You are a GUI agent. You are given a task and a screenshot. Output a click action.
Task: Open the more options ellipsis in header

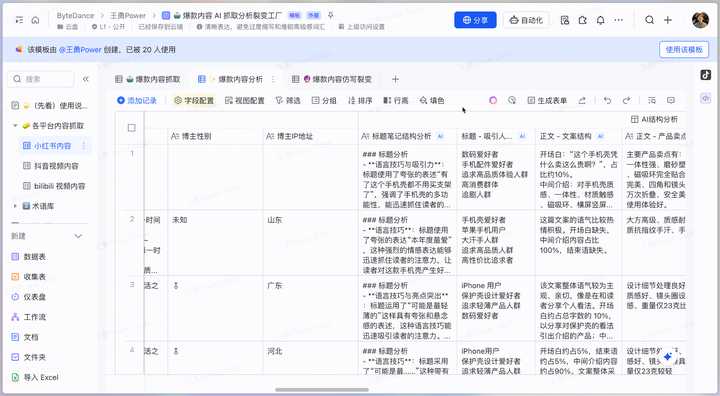point(619,20)
